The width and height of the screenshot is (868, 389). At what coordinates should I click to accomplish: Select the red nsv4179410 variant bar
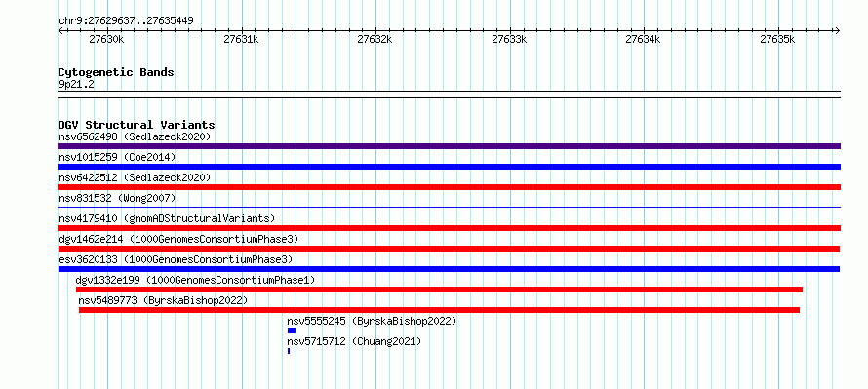[449, 228]
